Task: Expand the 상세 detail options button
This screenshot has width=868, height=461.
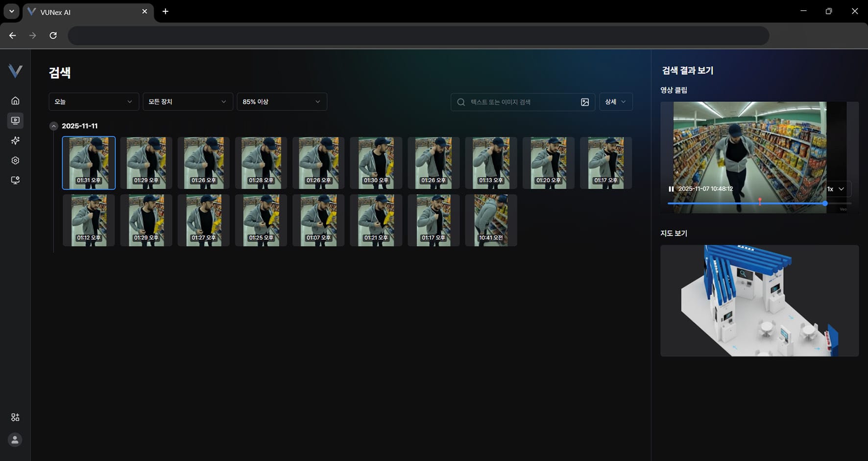Action: click(616, 102)
